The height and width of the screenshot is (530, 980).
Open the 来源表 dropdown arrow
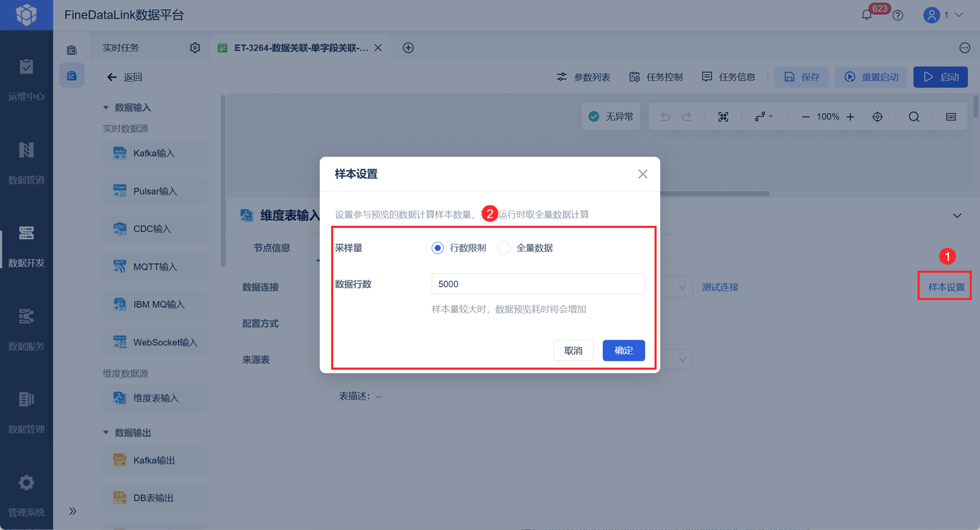tap(682, 359)
